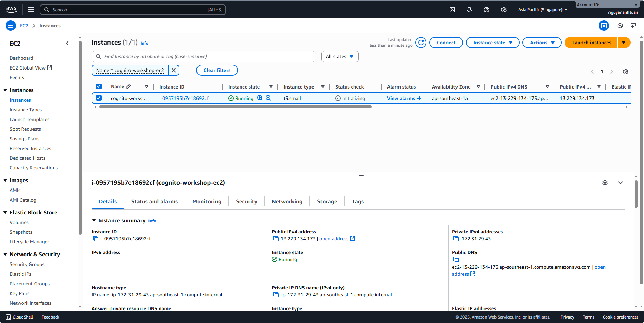Open the notifications bell
This screenshot has height=323, width=644.
point(469,10)
